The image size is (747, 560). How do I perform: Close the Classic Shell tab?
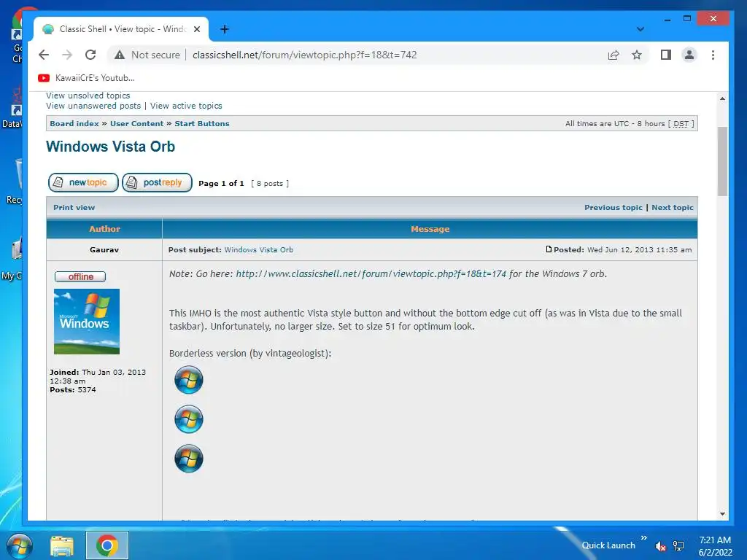point(197,29)
